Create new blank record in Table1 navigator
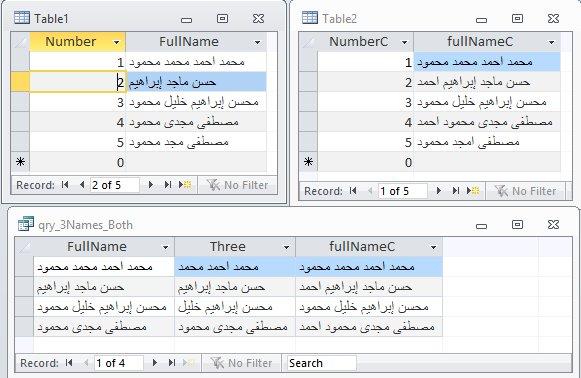The height and width of the screenshot is (378, 581). (185, 185)
